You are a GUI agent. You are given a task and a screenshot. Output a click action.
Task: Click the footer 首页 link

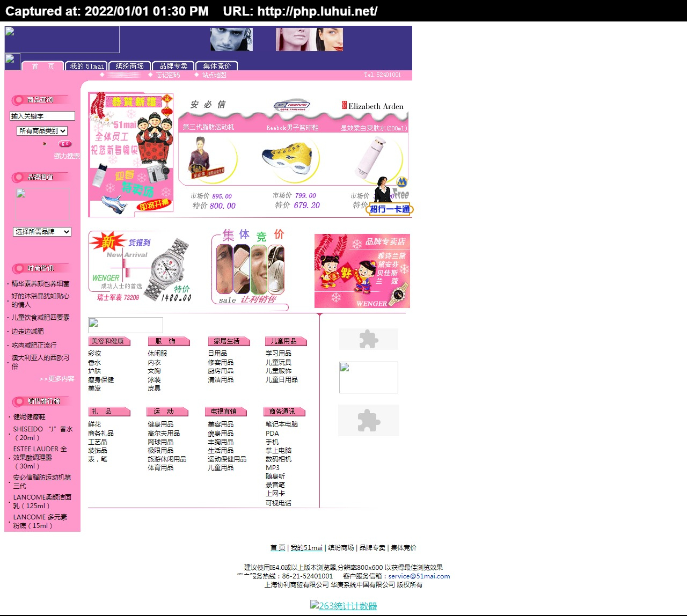(x=277, y=548)
